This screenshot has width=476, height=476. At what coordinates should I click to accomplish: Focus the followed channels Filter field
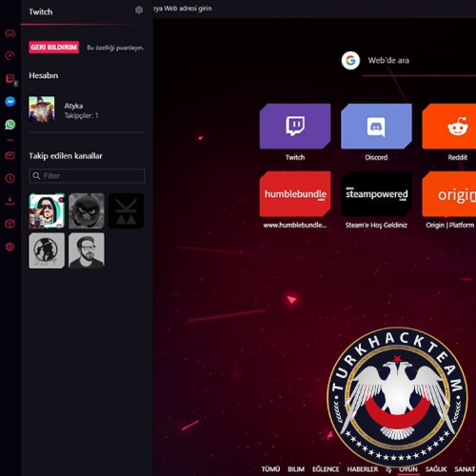coord(87,176)
